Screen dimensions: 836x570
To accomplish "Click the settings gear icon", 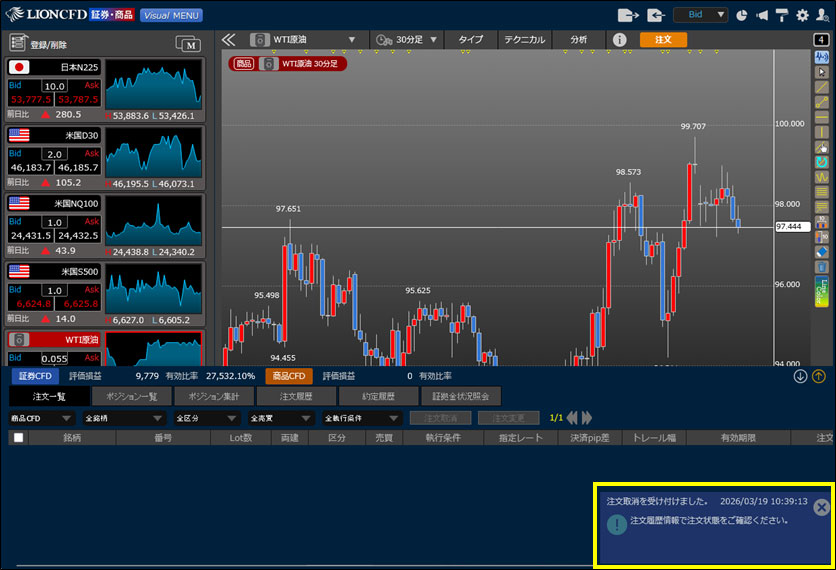I will (802, 15).
